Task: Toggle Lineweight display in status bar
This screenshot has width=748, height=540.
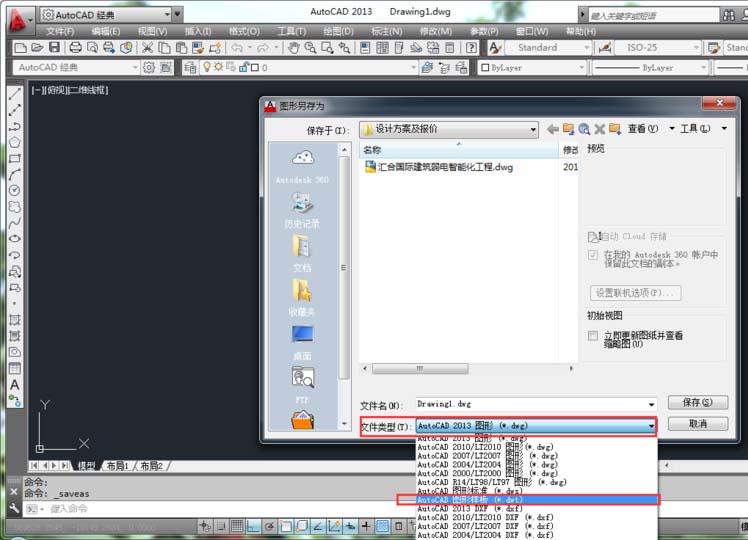Action: 366,527
